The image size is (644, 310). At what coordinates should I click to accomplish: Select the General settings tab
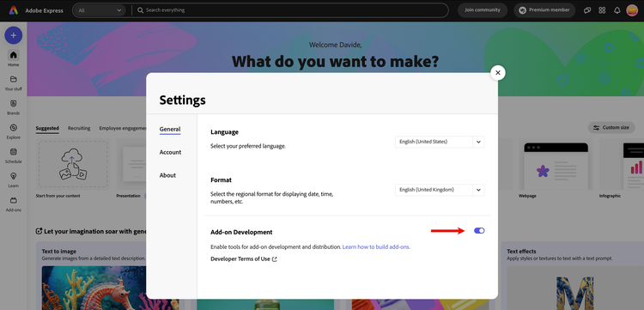(x=170, y=130)
